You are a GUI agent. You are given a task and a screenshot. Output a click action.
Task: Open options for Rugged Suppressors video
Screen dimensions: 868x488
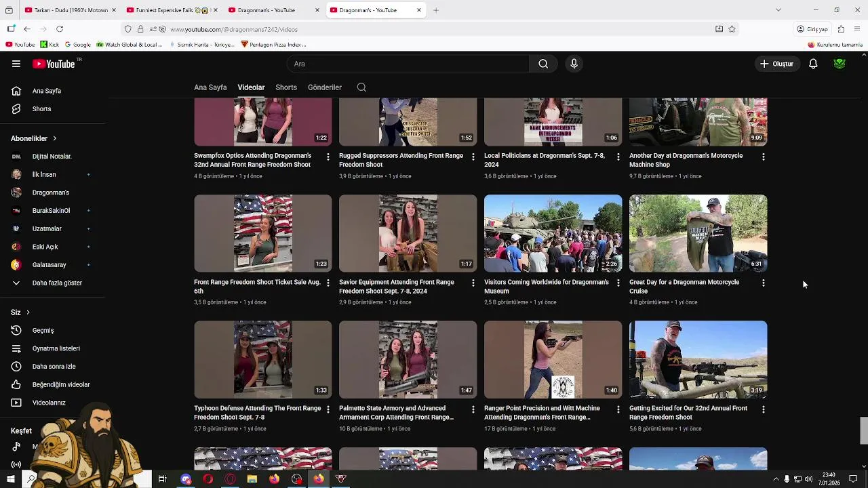[473, 157]
